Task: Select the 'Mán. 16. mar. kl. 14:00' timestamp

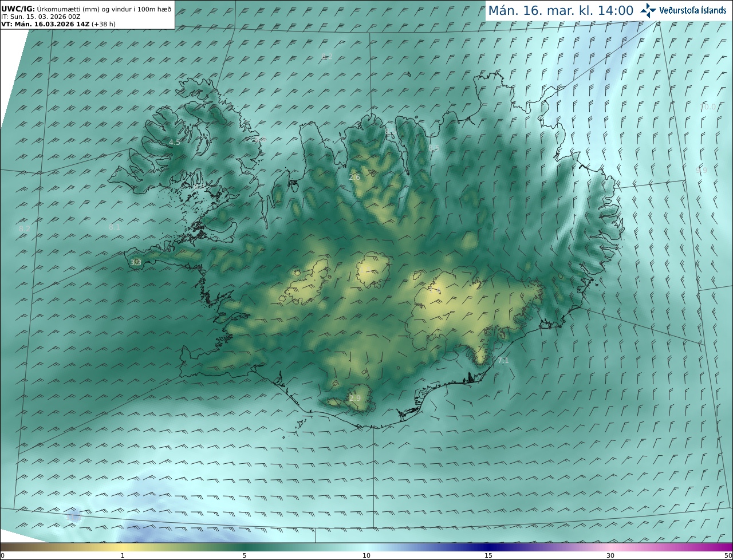Action: 561,10
